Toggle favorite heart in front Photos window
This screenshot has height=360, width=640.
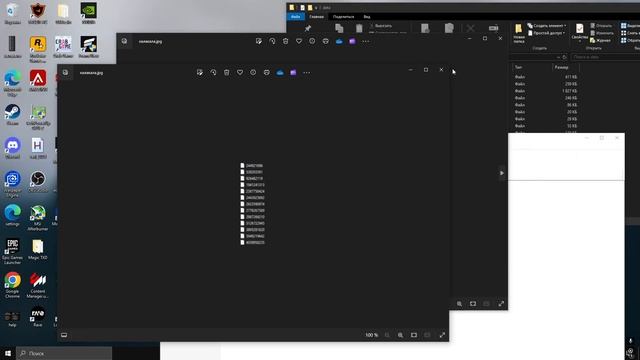240,72
